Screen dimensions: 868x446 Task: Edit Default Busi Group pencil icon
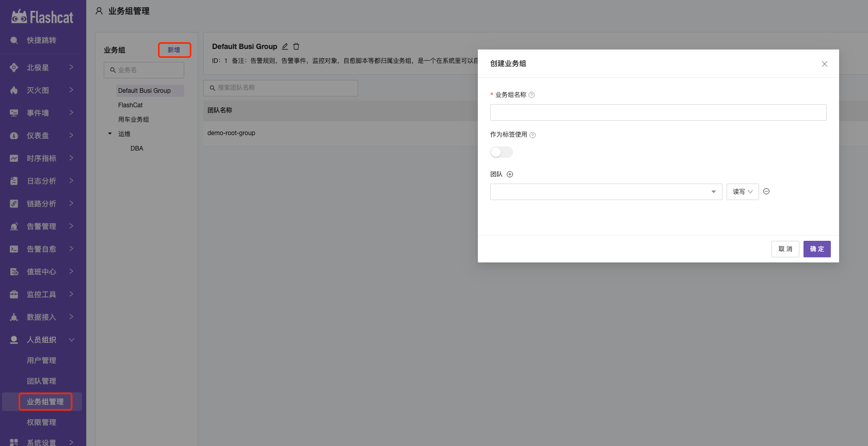point(285,46)
